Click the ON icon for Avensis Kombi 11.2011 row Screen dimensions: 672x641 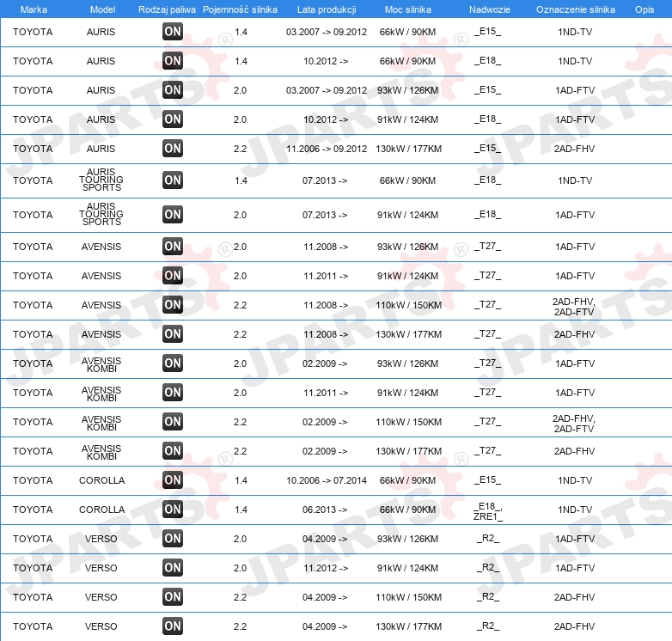click(172, 392)
